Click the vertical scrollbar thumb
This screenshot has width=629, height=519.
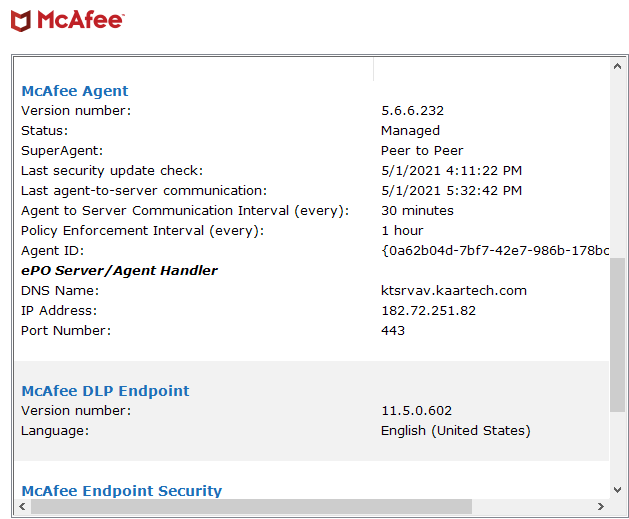coord(617,335)
